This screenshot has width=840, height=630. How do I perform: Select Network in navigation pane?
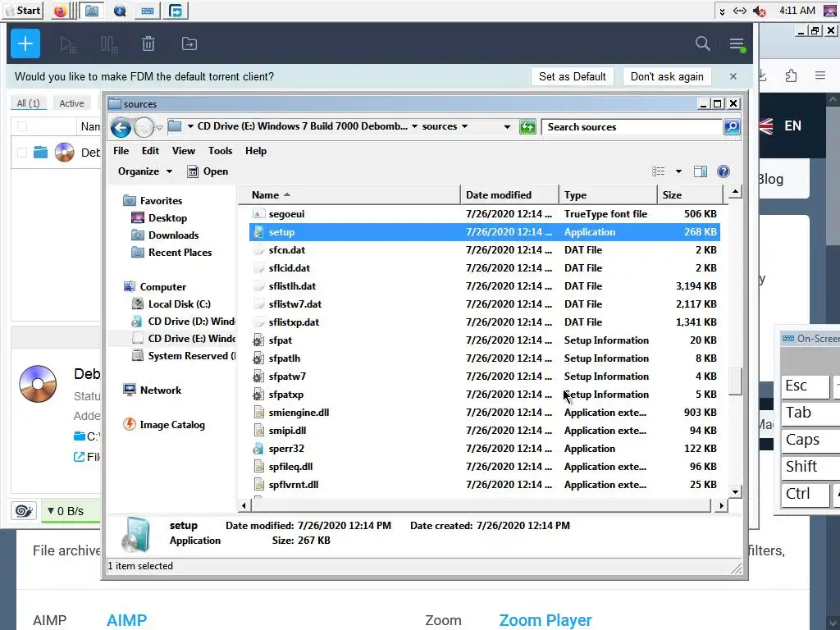pos(152,390)
